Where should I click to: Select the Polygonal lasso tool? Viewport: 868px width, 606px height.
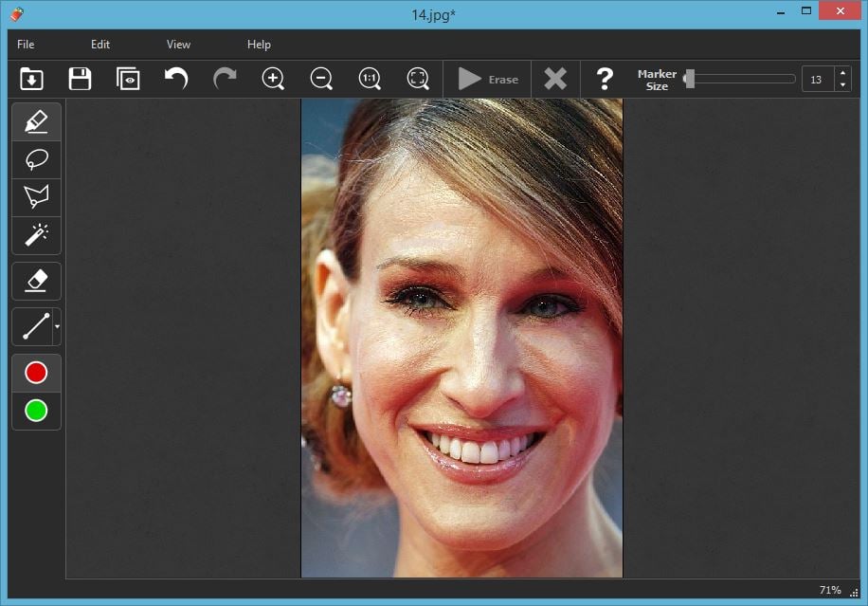[x=36, y=196]
